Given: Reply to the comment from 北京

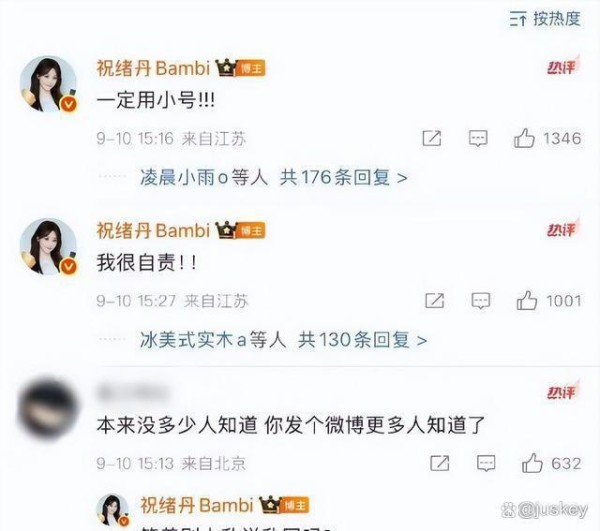Looking at the screenshot, I should tap(486, 463).
